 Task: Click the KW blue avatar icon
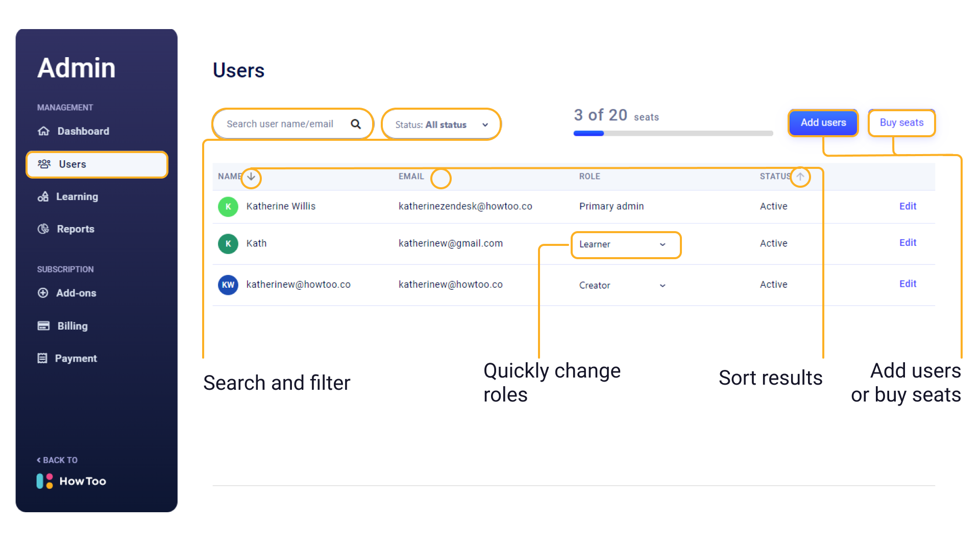tap(228, 285)
